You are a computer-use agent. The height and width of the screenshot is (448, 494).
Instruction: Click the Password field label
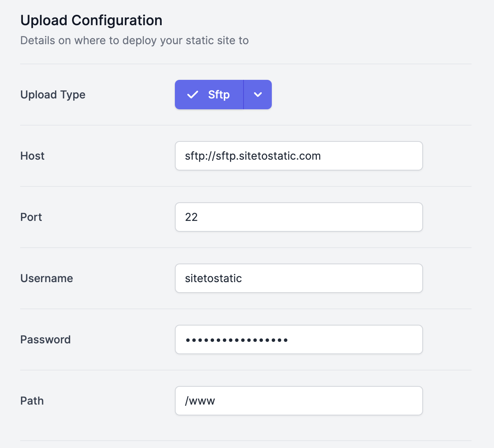(45, 339)
